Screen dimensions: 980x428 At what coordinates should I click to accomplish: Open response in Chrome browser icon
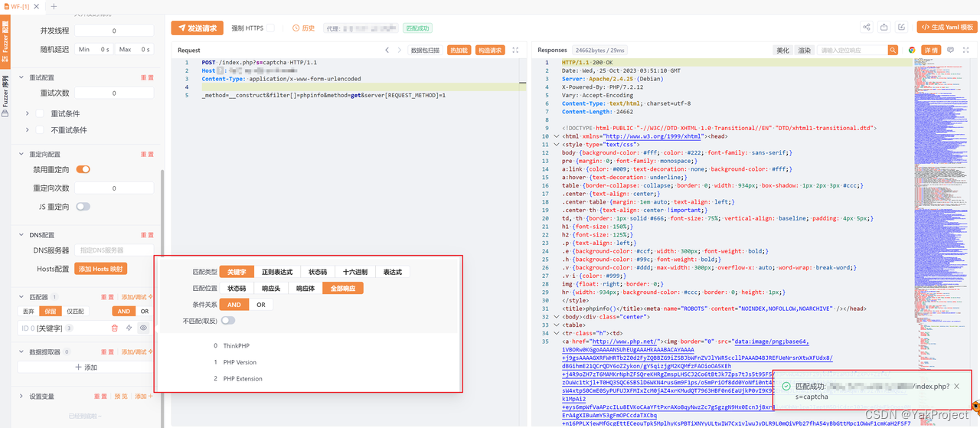[x=912, y=50]
